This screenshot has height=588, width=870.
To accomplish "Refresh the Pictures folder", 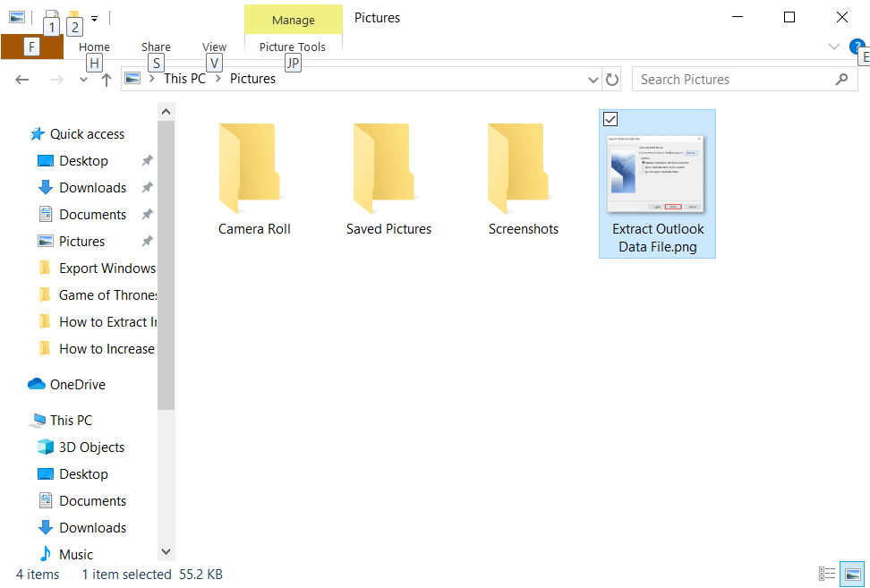I will pos(611,80).
